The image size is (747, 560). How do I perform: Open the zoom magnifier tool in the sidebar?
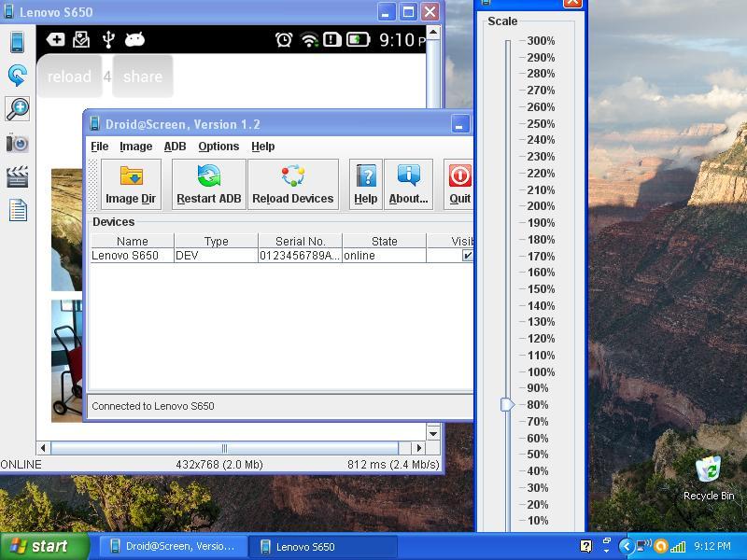[17, 108]
